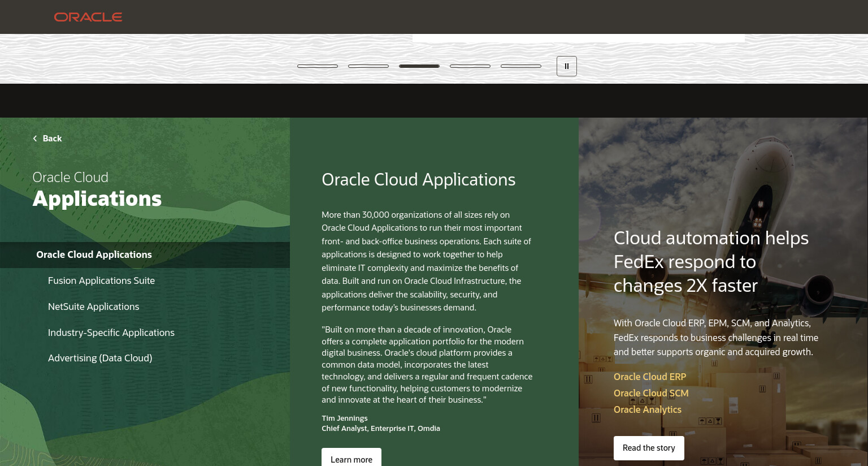Screen dimensions: 868x466
Task: Select the active third carousel slide indicator
Action: click(x=419, y=66)
